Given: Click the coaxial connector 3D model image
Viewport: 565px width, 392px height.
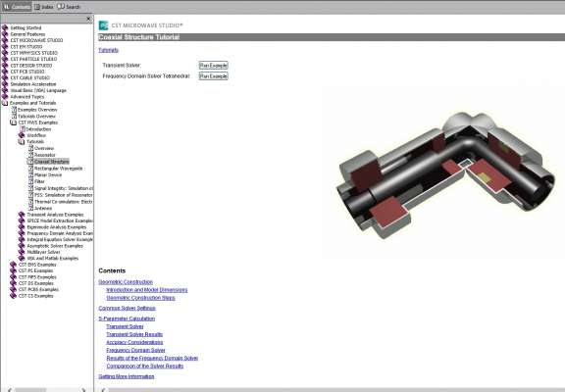Looking at the screenshot, I should point(445,174).
